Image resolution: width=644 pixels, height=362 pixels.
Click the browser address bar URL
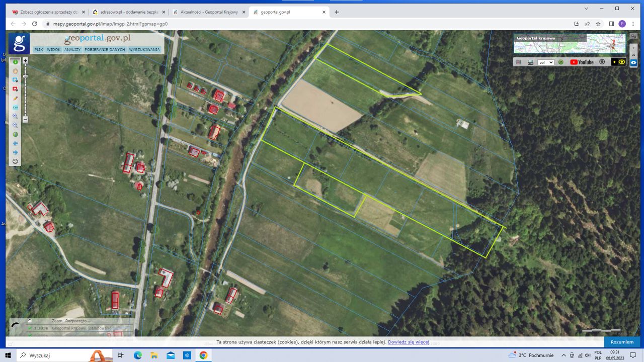point(110,24)
